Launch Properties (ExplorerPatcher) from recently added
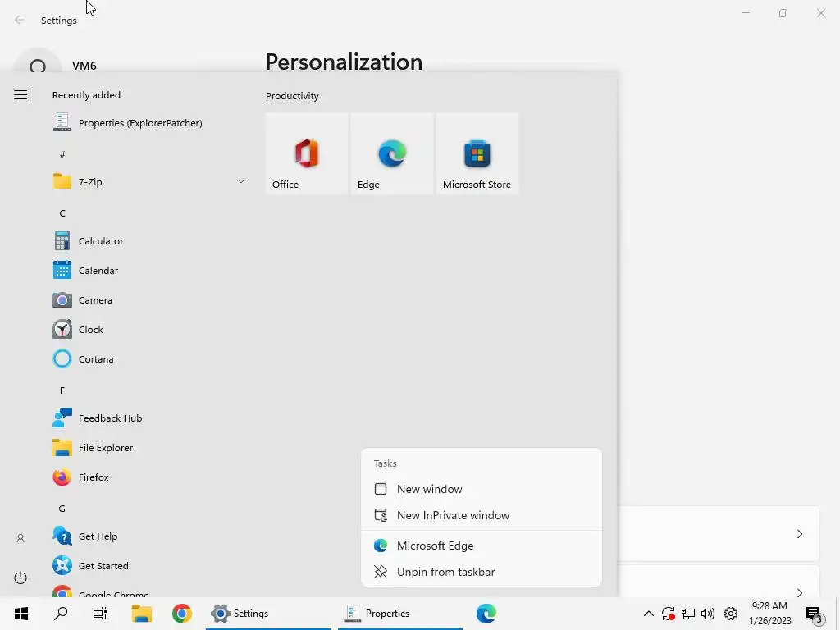The height and width of the screenshot is (630, 840). click(x=128, y=123)
